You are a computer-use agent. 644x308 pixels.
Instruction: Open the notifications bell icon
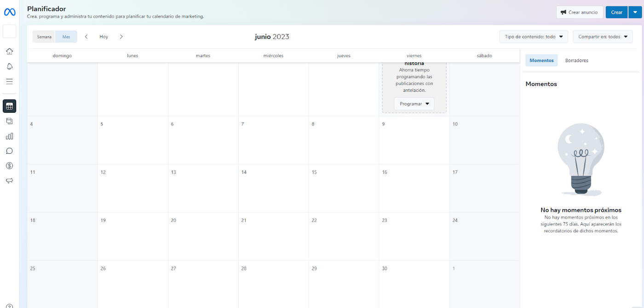point(9,66)
